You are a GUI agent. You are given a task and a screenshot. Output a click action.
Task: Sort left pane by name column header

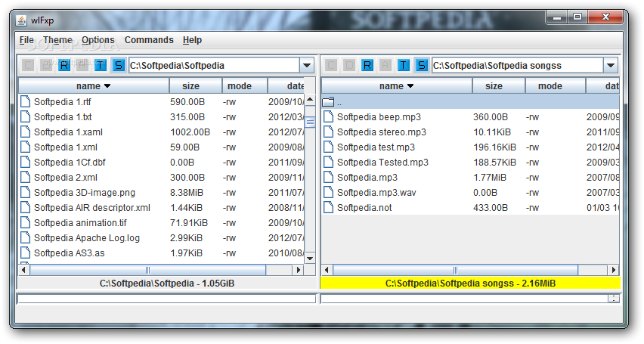tap(94, 86)
